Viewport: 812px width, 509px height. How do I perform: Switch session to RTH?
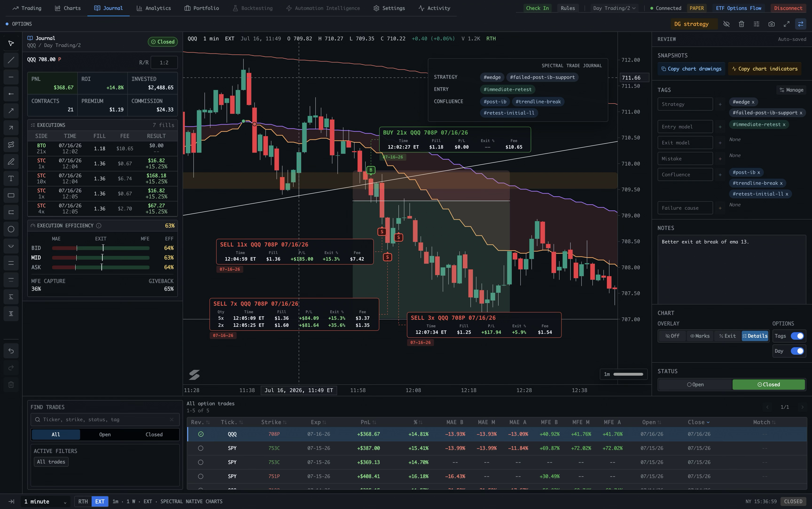click(x=83, y=501)
